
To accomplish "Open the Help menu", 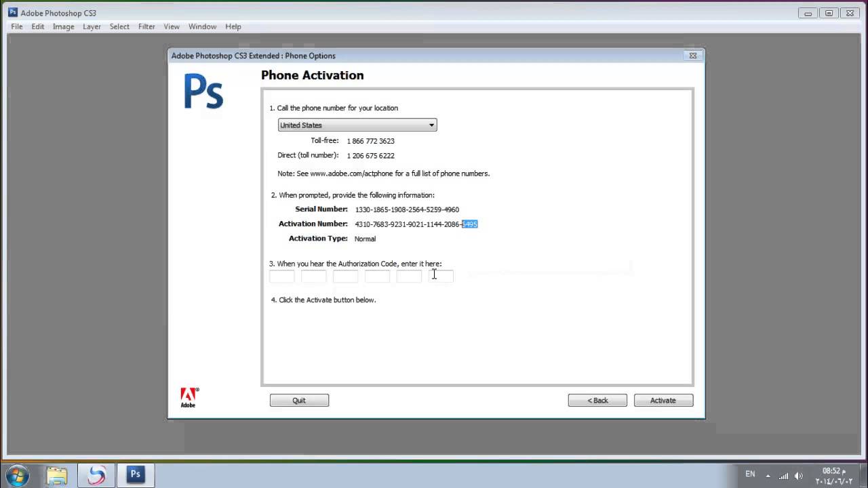I will (233, 26).
